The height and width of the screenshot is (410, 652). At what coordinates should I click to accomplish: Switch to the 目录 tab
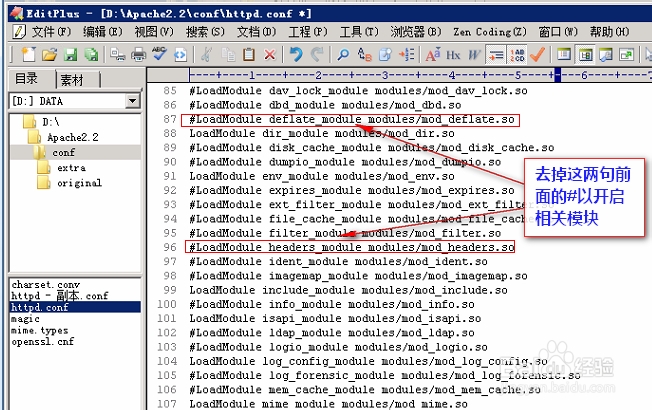27,78
